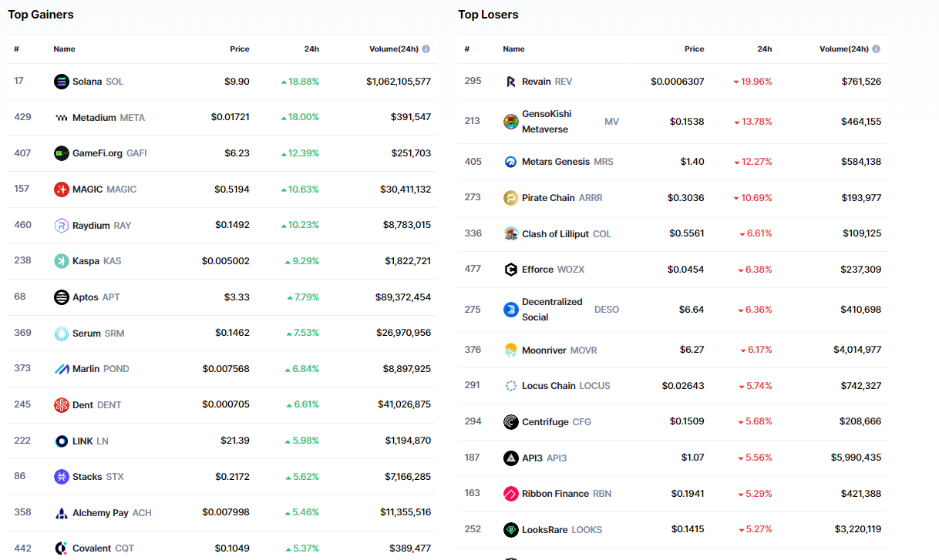Screen dimensions: 939x560
Task: Open the Alchemy Pay ACH link
Action: 112,513
